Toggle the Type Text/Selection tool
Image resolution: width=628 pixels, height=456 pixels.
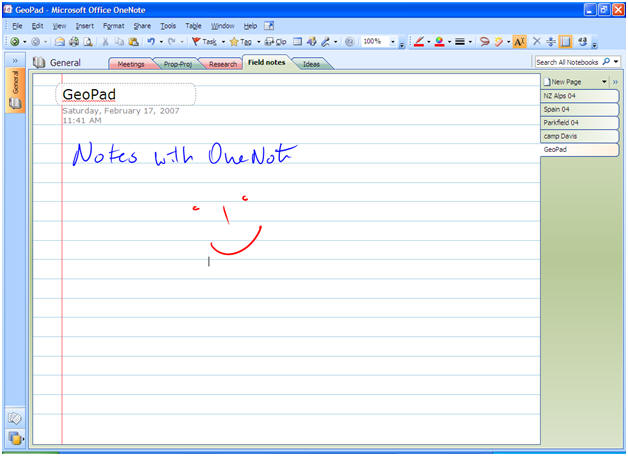coord(519,41)
